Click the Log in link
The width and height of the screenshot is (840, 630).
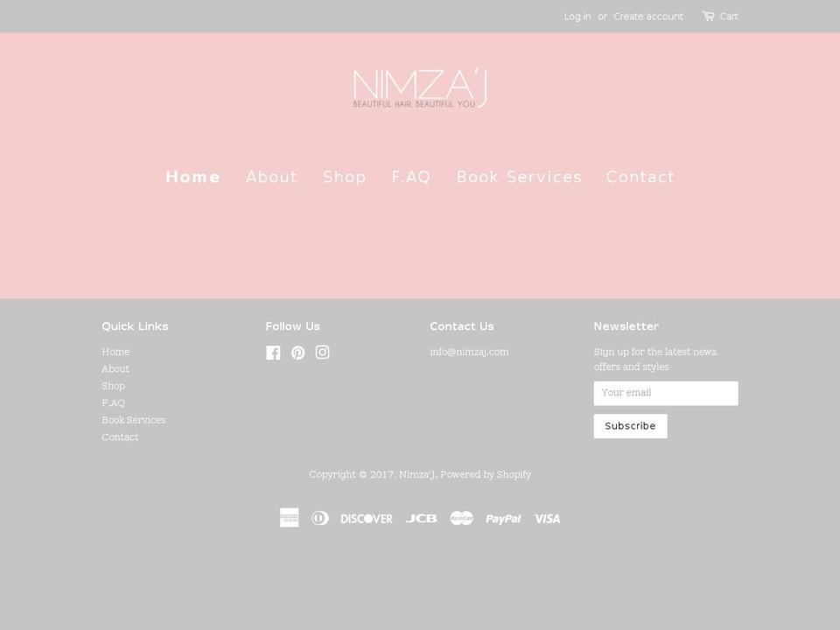pos(577,16)
